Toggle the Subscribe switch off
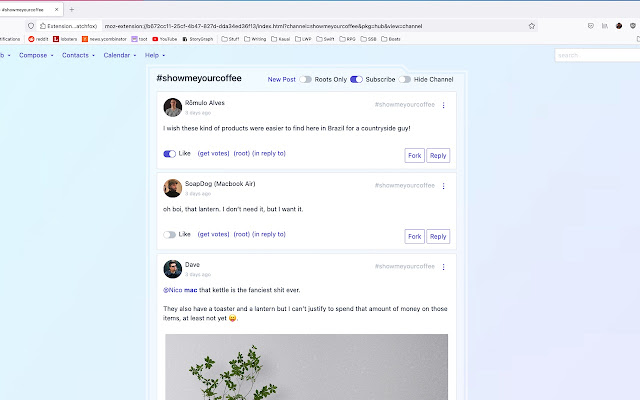Viewport: 640px width, 400px height. [356, 79]
